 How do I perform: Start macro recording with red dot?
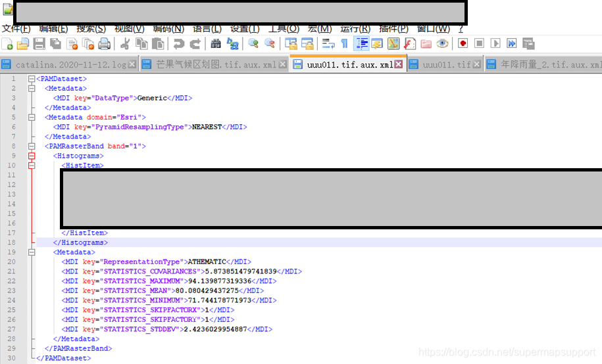click(463, 44)
